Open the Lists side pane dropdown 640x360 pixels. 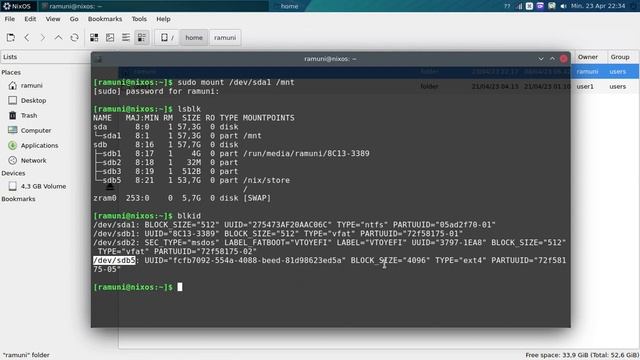coord(46,57)
